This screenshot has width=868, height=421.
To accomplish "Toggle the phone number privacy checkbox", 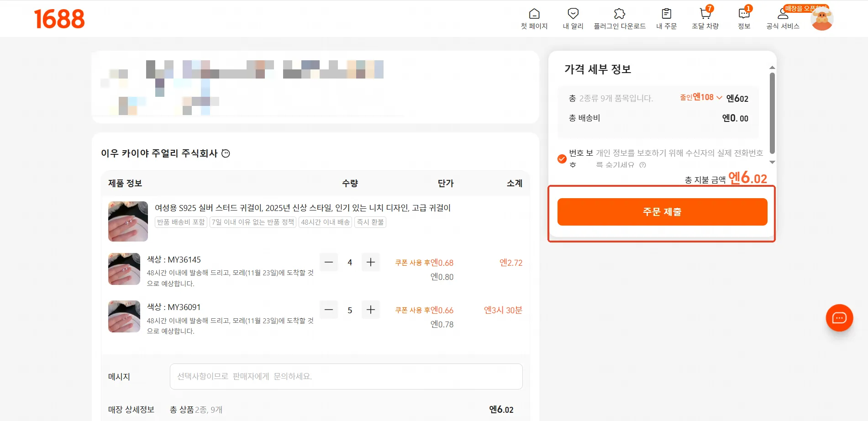I will (562, 159).
